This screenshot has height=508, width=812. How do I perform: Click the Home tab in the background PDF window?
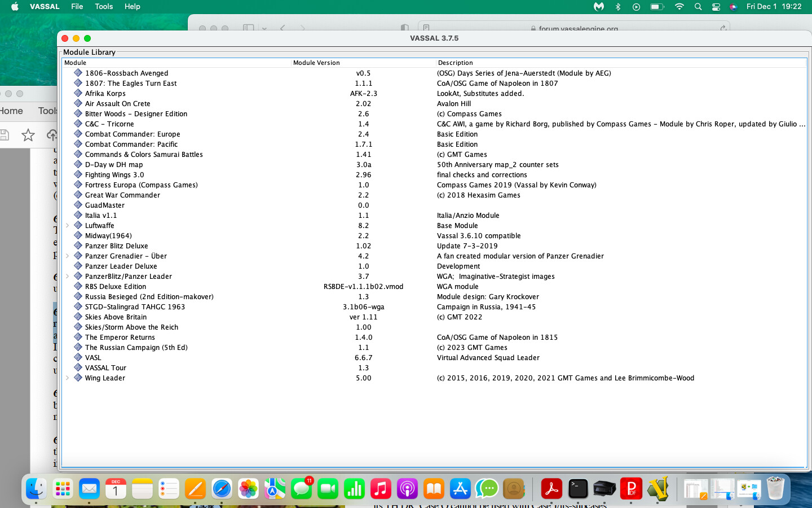click(11, 111)
